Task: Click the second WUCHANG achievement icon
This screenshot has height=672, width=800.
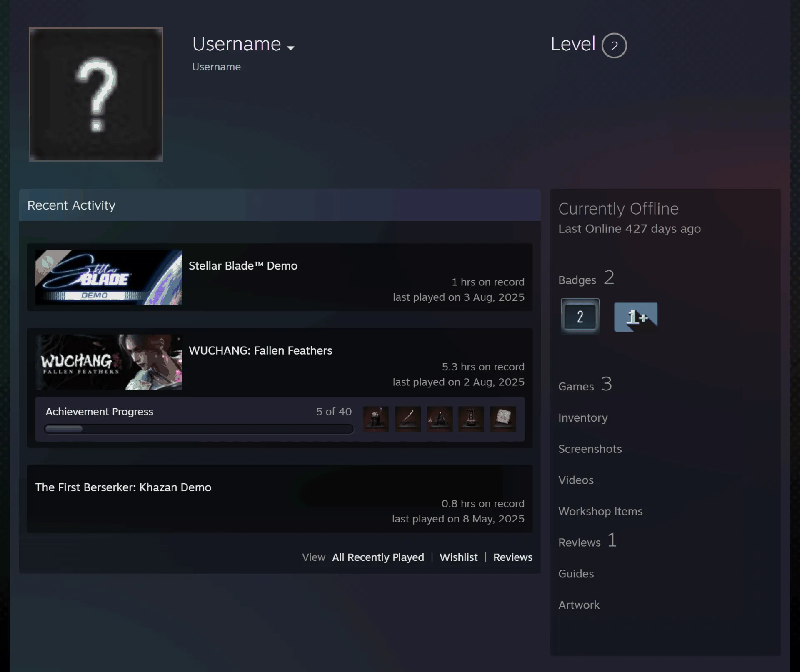Action: [408, 419]
